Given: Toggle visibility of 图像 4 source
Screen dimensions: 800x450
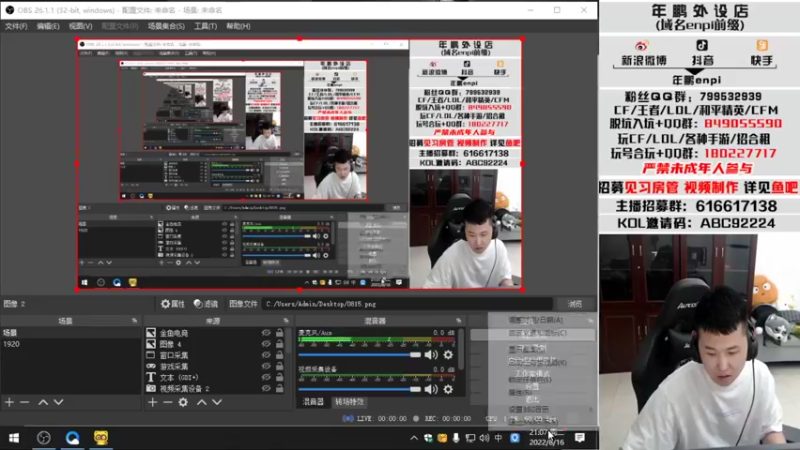Looking at the screenshot, I should coord(266,344).
